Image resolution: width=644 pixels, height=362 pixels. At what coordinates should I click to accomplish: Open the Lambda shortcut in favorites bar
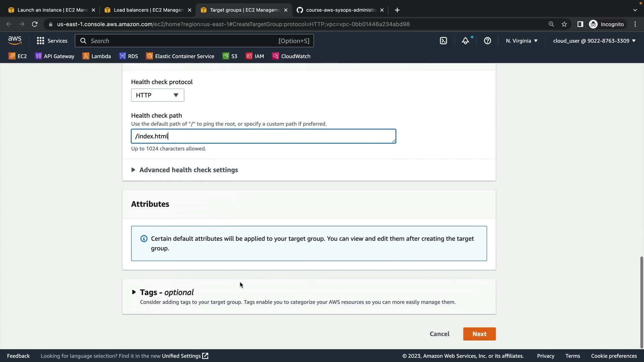[97, 56]
